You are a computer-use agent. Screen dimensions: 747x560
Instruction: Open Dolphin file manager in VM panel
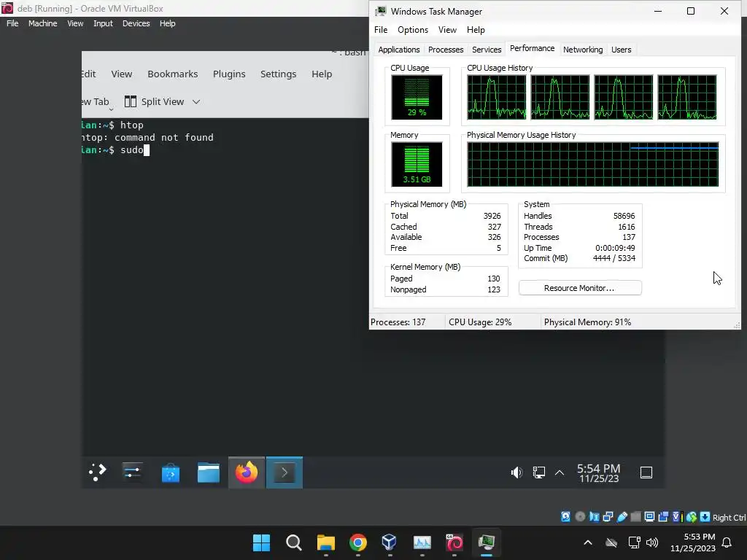[x=209, y=472]
